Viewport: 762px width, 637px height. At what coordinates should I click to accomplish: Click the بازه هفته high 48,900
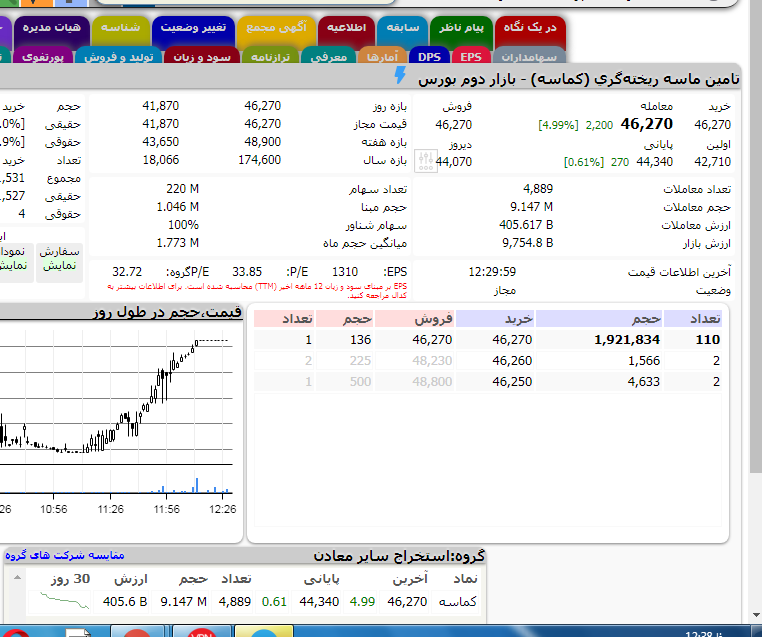[262, 142]
